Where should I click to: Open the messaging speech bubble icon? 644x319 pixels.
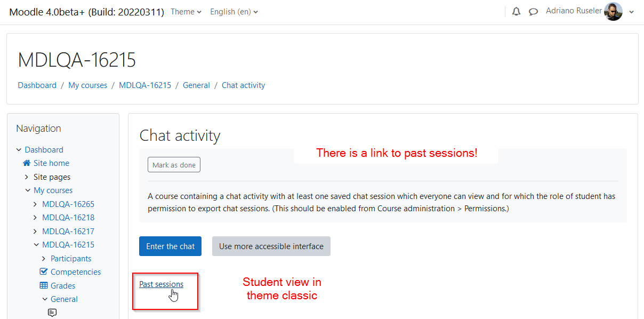(533, 12)
